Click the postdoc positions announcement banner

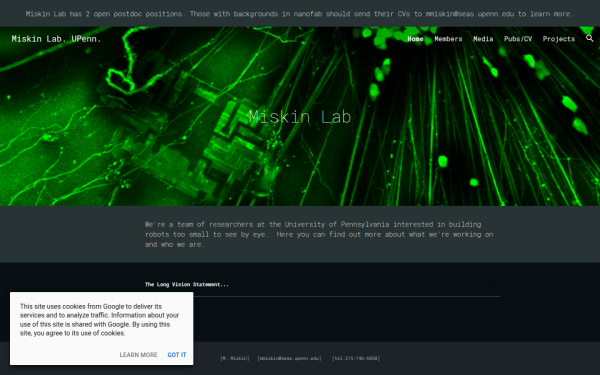tap(300, 14)
